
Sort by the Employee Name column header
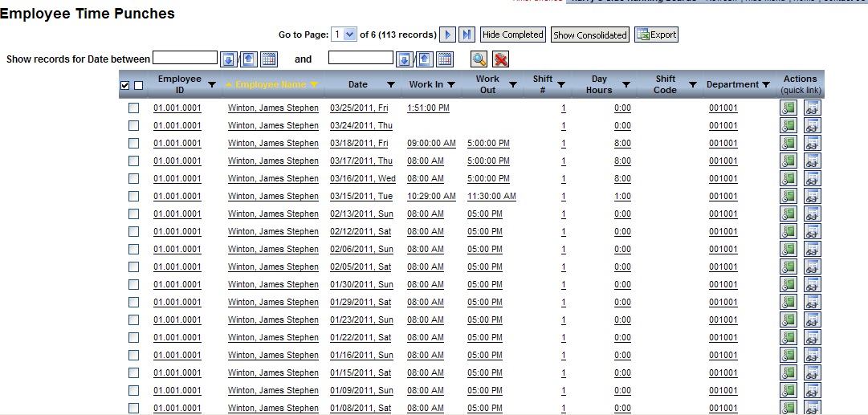tap(271, 84)
